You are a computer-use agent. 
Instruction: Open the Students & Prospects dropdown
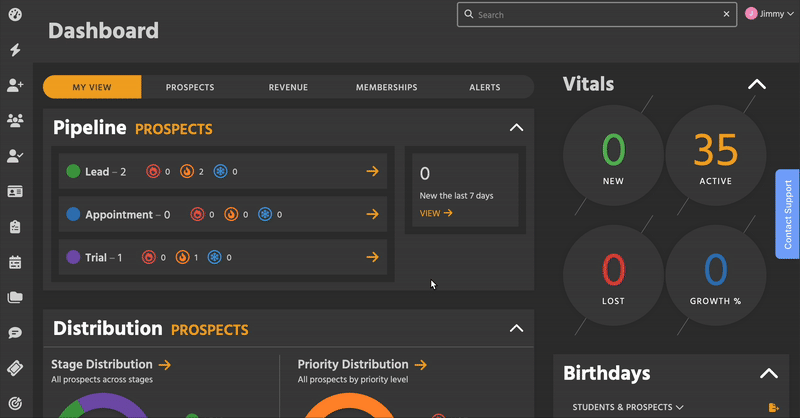click(628, 407)
